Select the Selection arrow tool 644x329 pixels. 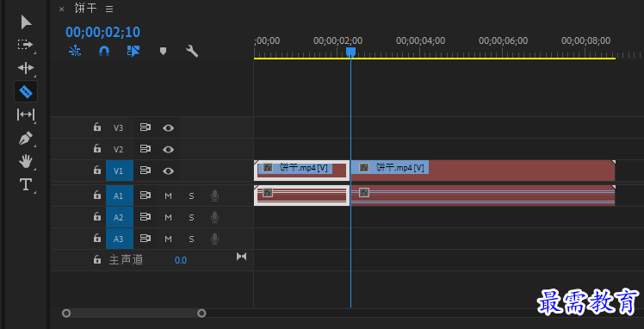[x=26, y=22]
